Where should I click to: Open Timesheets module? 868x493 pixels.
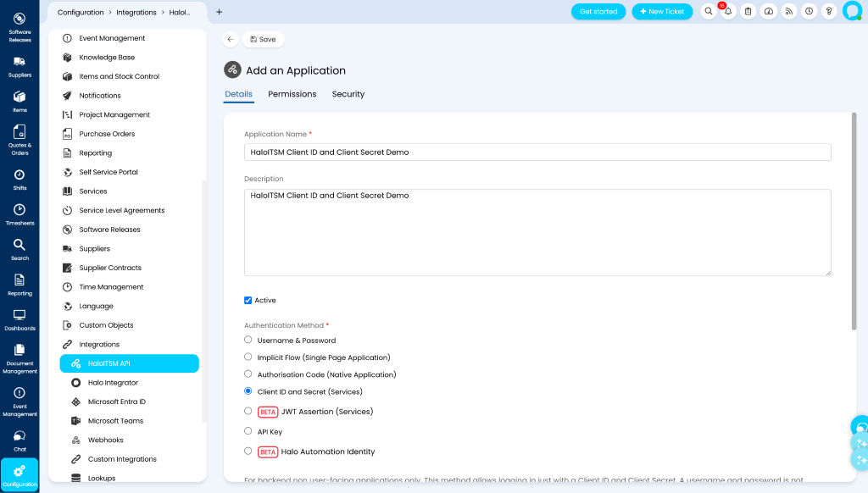point(19,214)
